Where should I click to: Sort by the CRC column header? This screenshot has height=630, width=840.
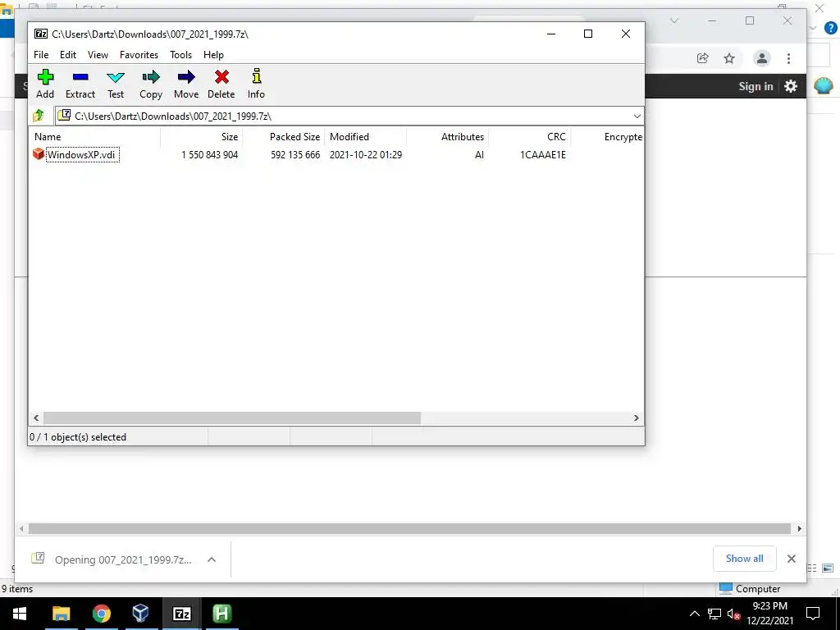tap(529, 137)
